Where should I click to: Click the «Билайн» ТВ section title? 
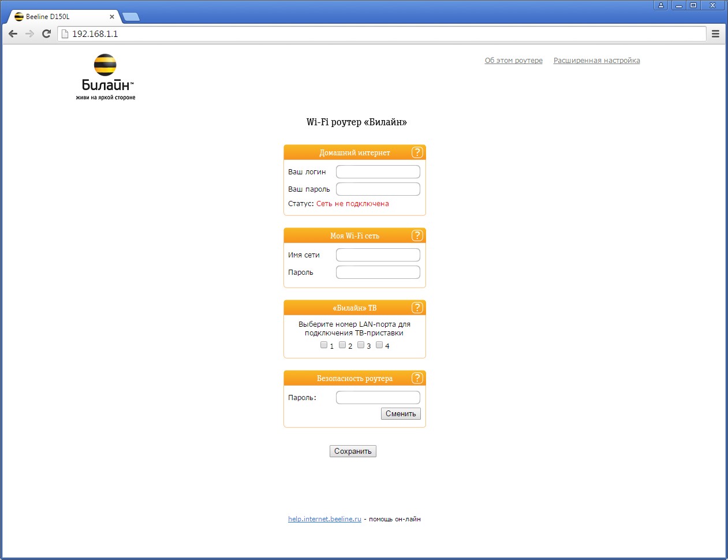click(x=354, y=308)
